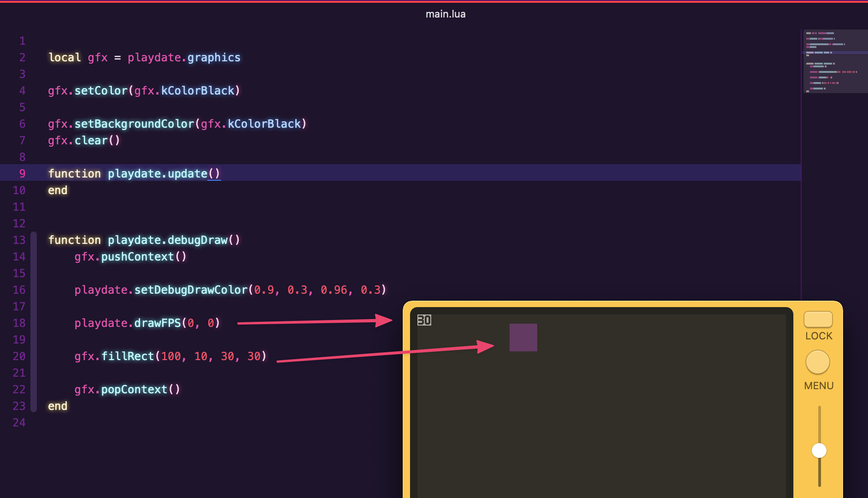868x498 pixels.
Task: Click the popContext call on line 22
Action: click(134, 390)
